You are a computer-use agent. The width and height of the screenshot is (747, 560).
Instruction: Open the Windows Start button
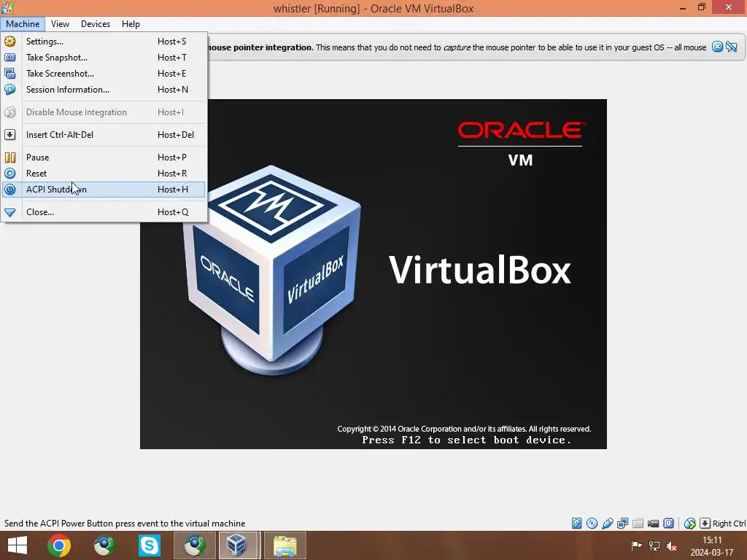pyautogui.click(x=18, y=545)
